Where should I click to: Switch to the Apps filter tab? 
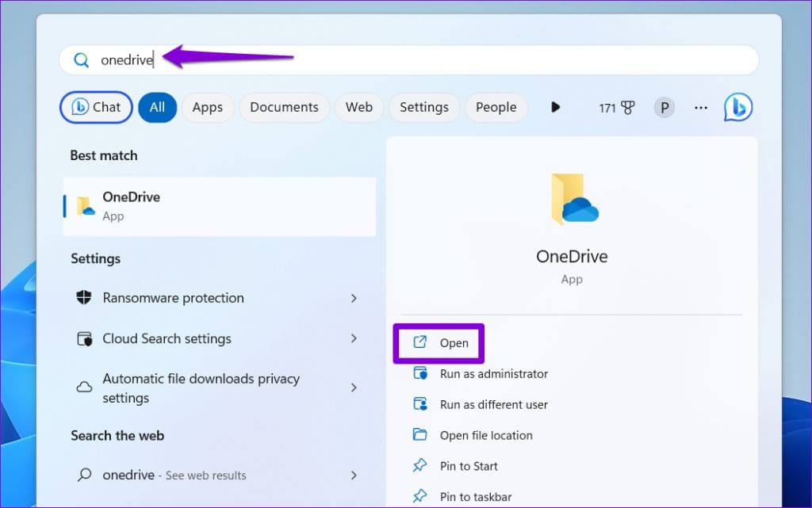(207, 107)
